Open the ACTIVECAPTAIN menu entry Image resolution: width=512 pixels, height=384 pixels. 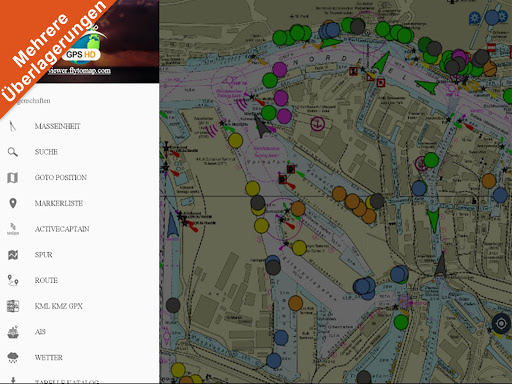tap(62, 229)
